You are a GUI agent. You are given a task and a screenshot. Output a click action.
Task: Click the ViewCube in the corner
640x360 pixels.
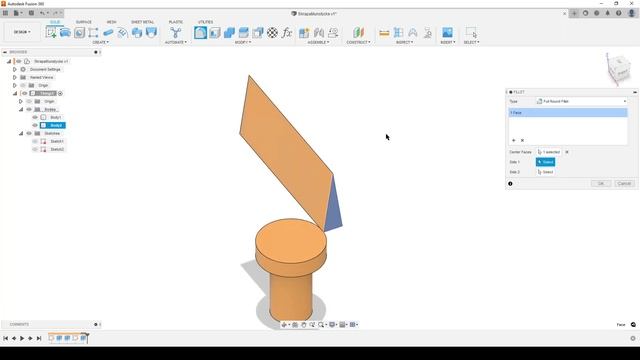point(619,69)
